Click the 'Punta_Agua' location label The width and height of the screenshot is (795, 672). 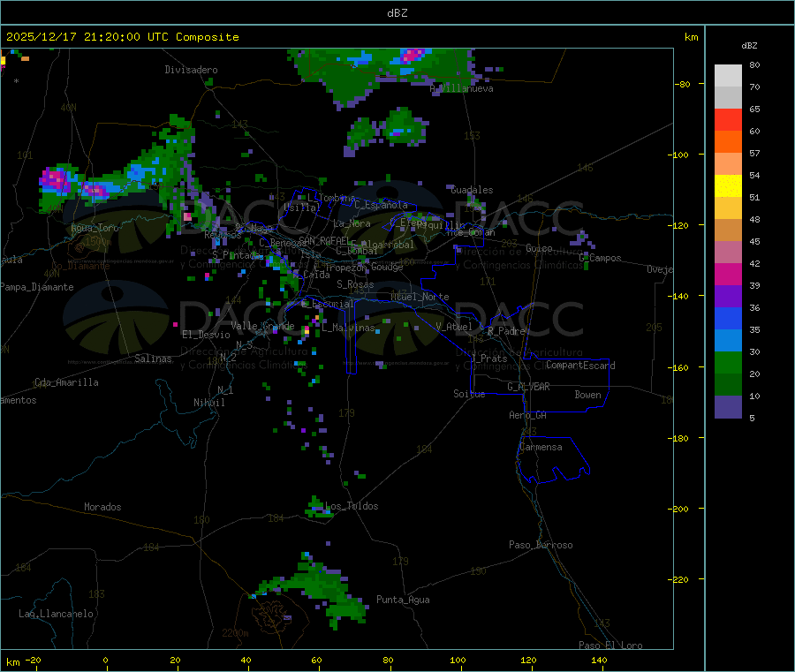[x=403, y=600]
